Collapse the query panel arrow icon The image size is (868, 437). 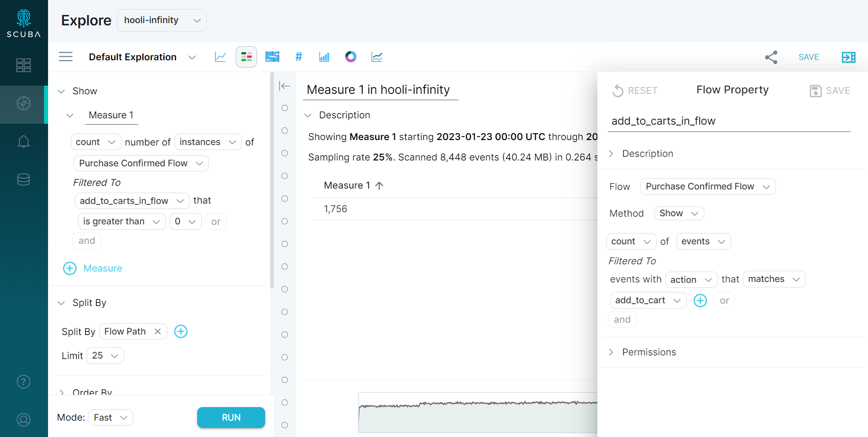click(x=285, y=86)
